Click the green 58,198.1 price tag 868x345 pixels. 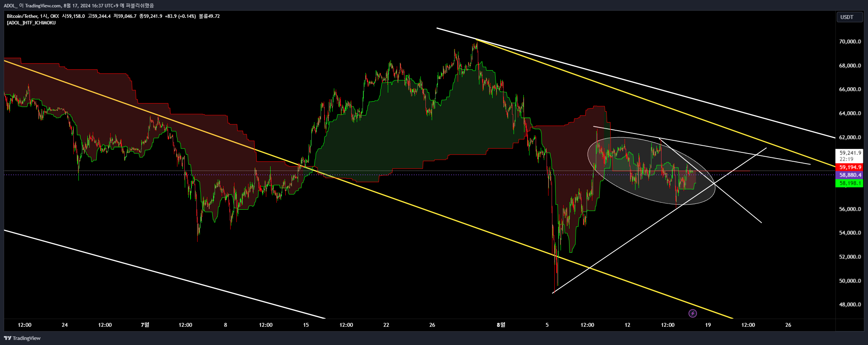click(849, 183)
